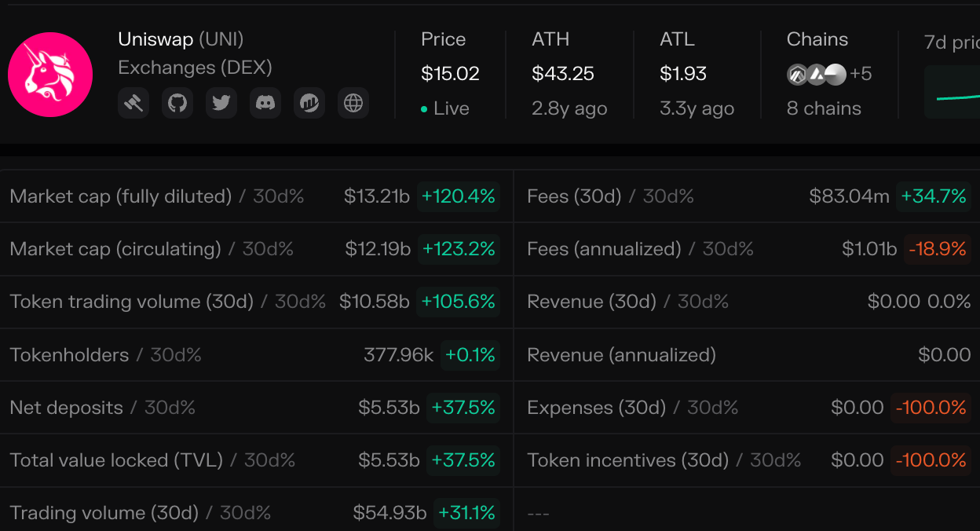Open the Messari profile icon

[x=309, y=102]
